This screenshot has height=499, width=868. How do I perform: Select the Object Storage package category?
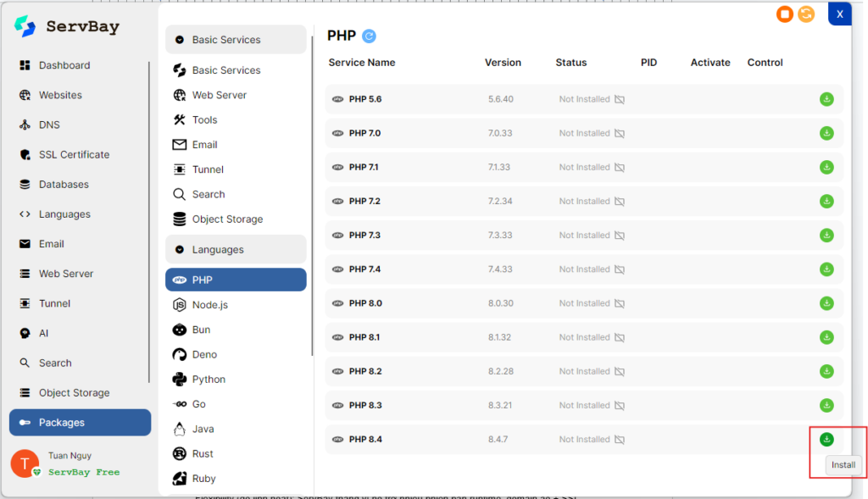tap(227, 219)
